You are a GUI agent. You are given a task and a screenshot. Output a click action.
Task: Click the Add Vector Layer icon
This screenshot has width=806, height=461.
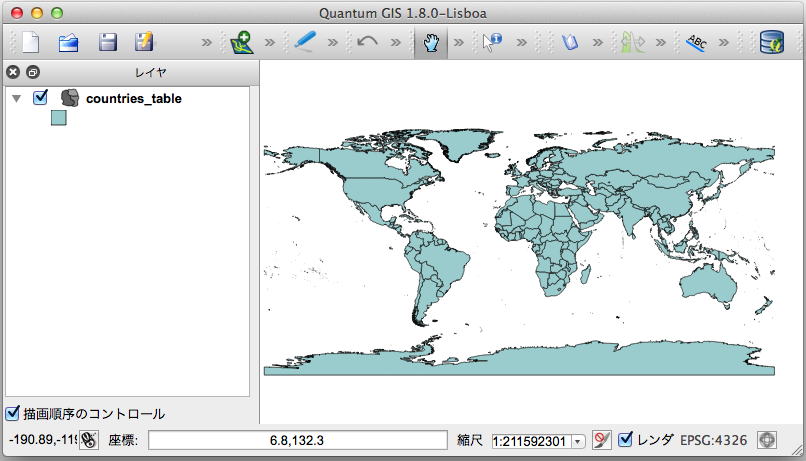coord(241,43)
